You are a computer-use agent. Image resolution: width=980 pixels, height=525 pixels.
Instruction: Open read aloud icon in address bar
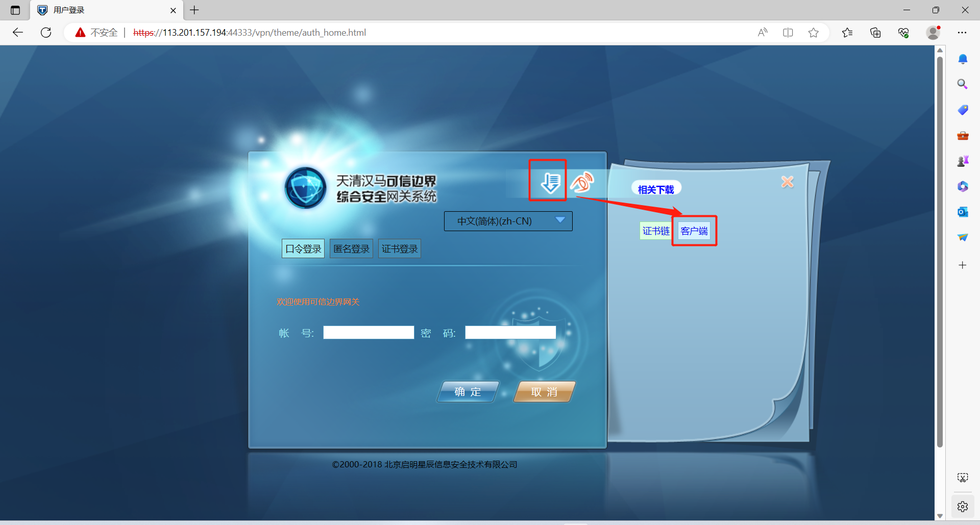pos(763,33)
